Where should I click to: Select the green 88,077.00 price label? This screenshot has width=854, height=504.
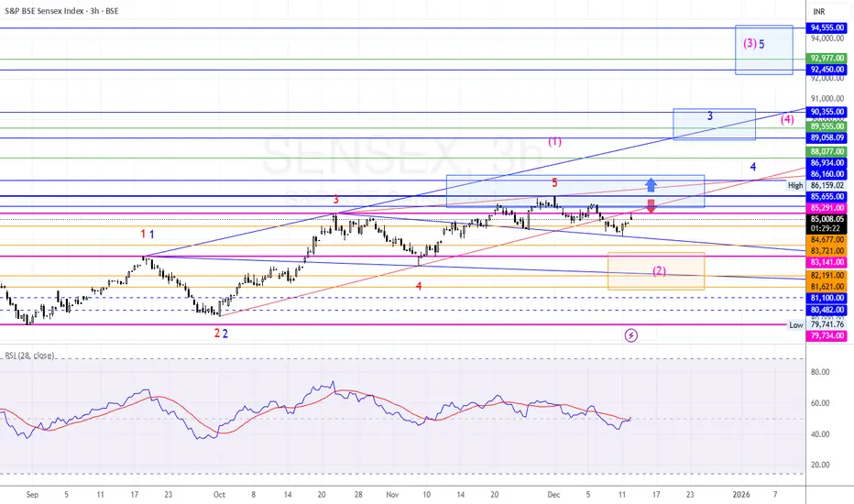(x=827, y=151)
